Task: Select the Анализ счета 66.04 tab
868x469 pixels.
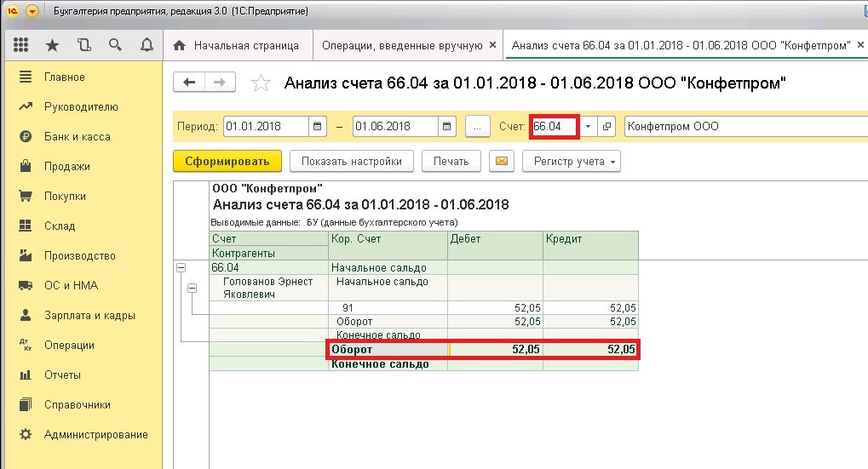Action: pos(681,45)
